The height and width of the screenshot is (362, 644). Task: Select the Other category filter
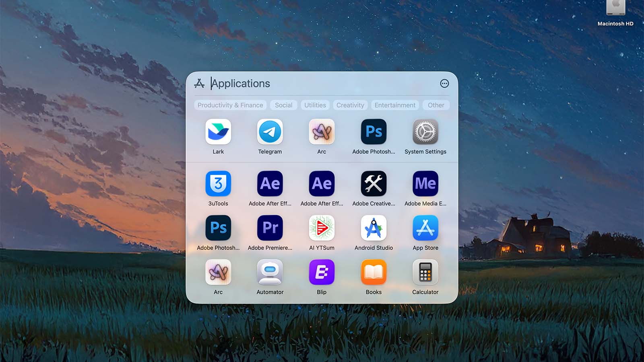click(436, 105)
